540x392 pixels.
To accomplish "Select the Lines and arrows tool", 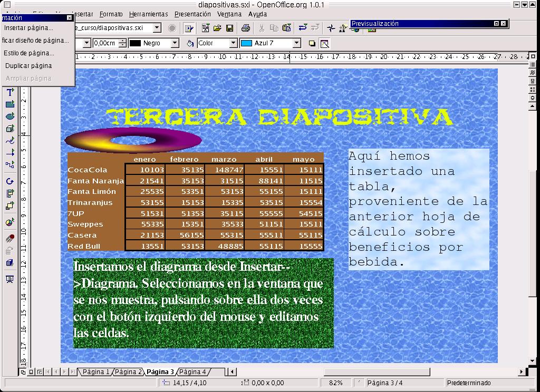I will tap(9, 153).
